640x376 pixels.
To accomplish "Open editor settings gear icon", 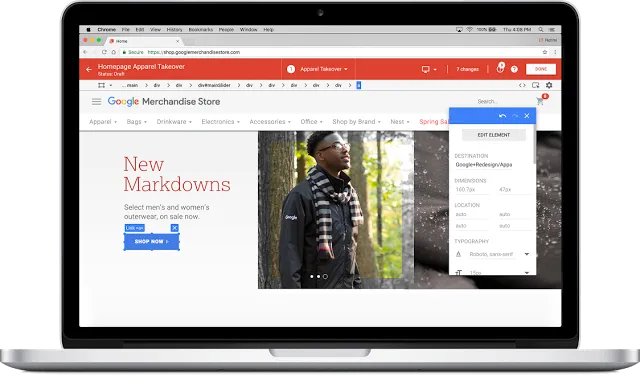I will click(x=549, y=85).
